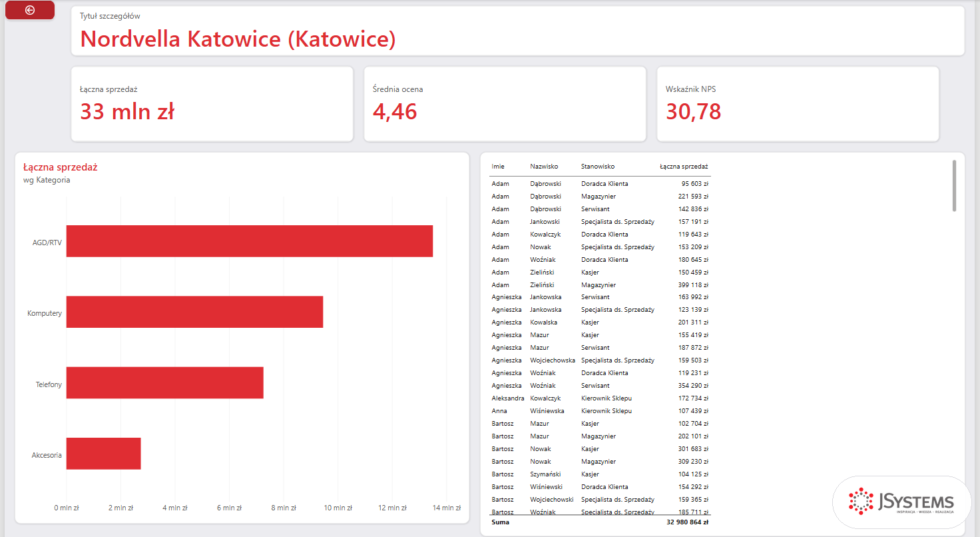Image resolution: width=980 pixels, height=537 pixels.
Task: Click the 95 603 zł sales cell
Action: tap(694, 184)
